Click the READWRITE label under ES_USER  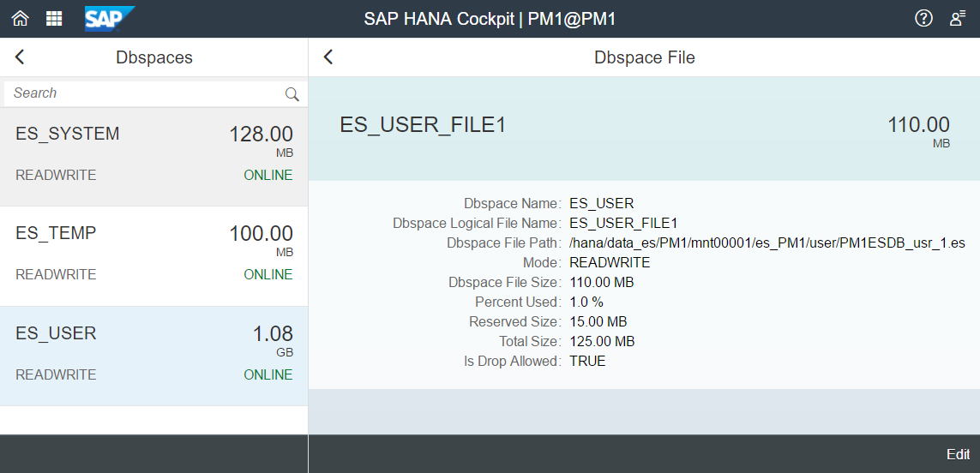pyautogui.click(x=56, y=374)
